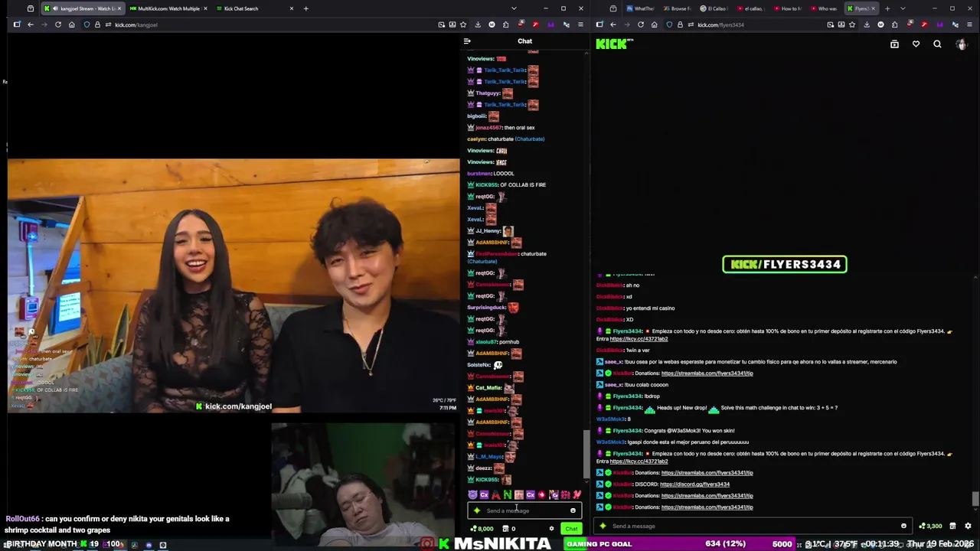Image resolution: width=980 pixels, height=551 pixels.
Task: Go back in the Flyers3434 browser window
Action: (x=612, y=24)
